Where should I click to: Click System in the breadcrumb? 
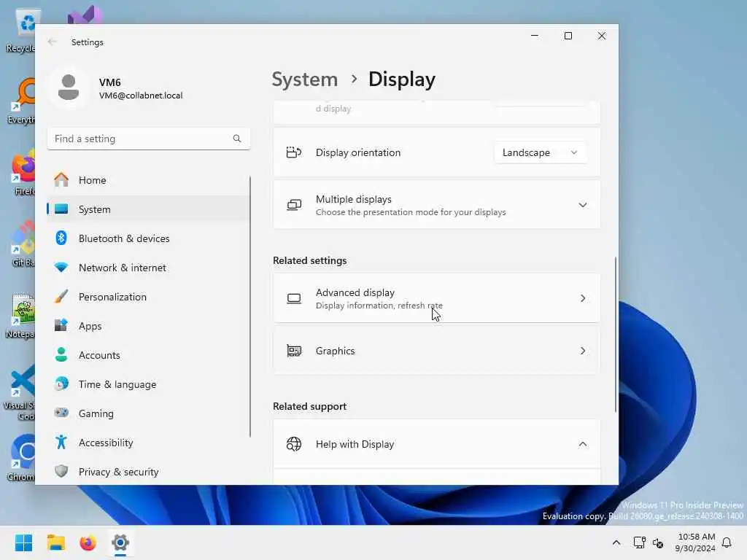click(305, 79)
